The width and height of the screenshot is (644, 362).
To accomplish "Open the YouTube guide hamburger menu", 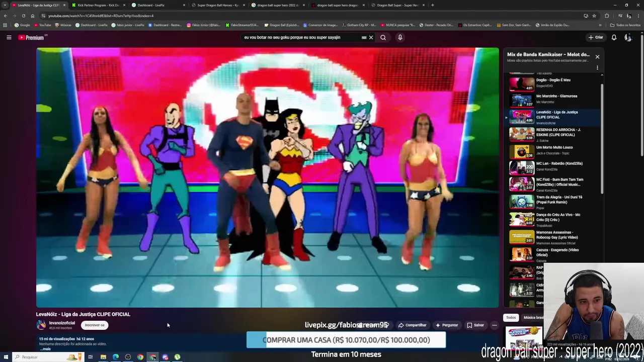I will tap(9, 37).
